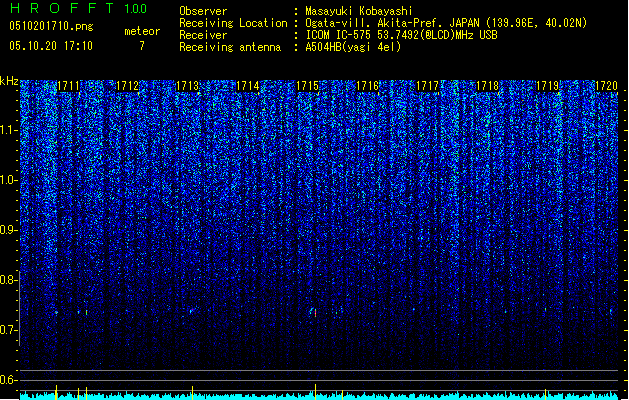Click the 1711 time marker
The image size is (629, 400).
pos(69,86)
